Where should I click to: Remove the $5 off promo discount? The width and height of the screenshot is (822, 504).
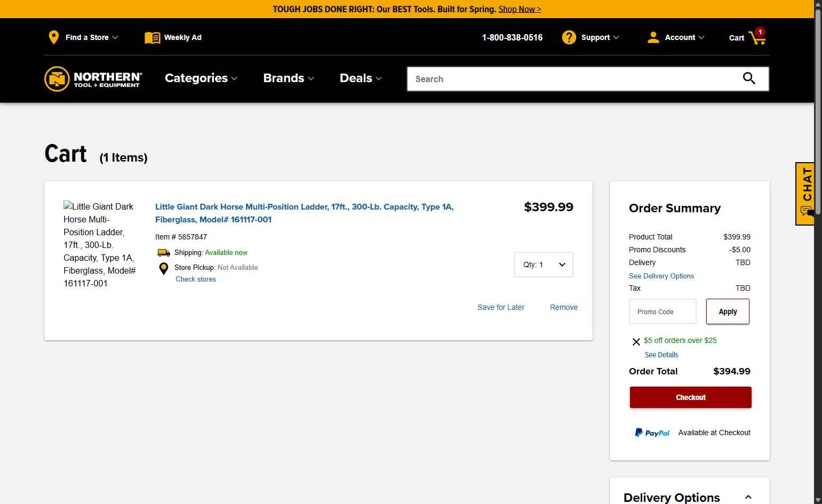[636, 342]
